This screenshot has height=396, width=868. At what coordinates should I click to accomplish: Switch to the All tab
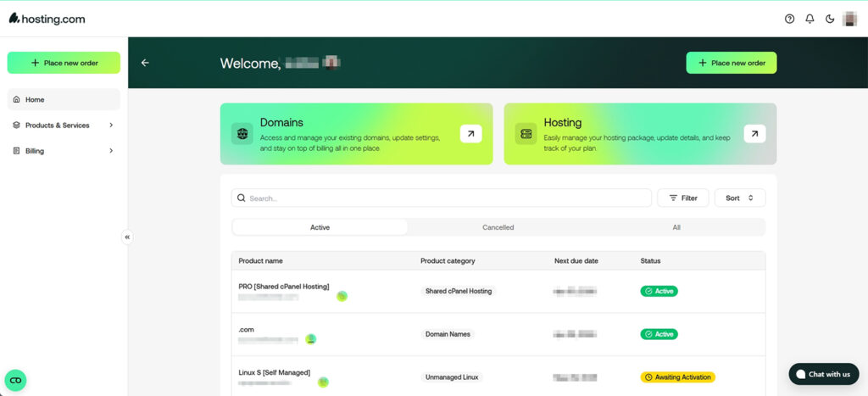[676, 227]
